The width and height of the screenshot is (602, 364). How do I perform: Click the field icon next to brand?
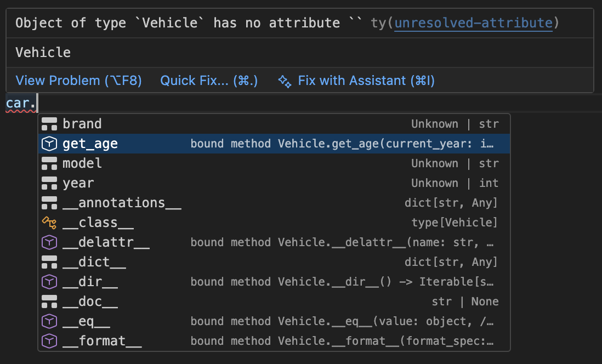49,124
